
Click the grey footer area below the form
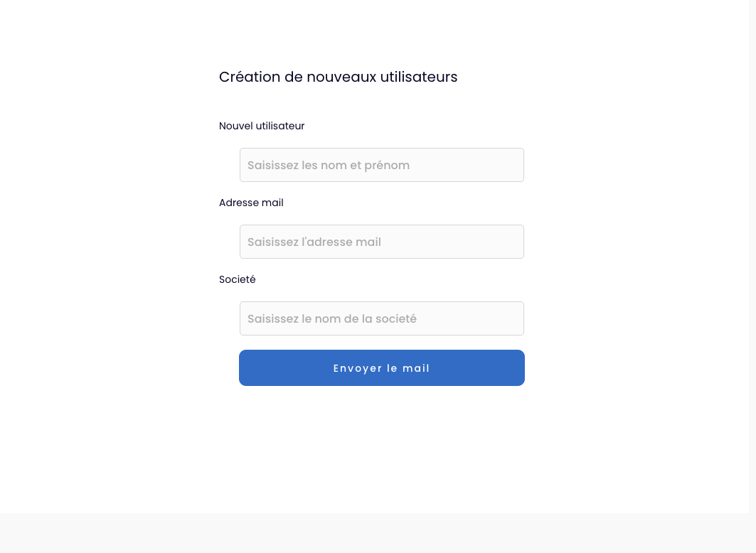pos(378,533)
